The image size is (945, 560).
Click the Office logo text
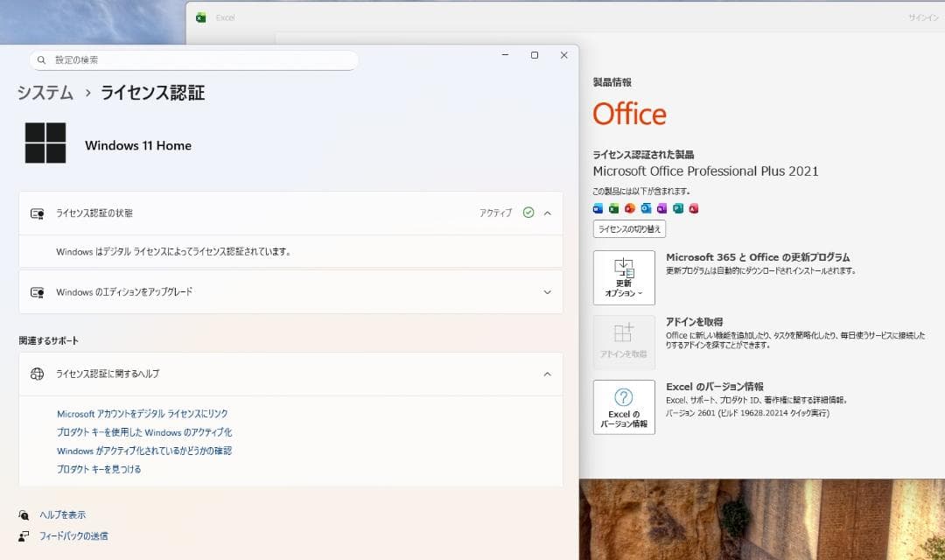(x=629, y=114)
